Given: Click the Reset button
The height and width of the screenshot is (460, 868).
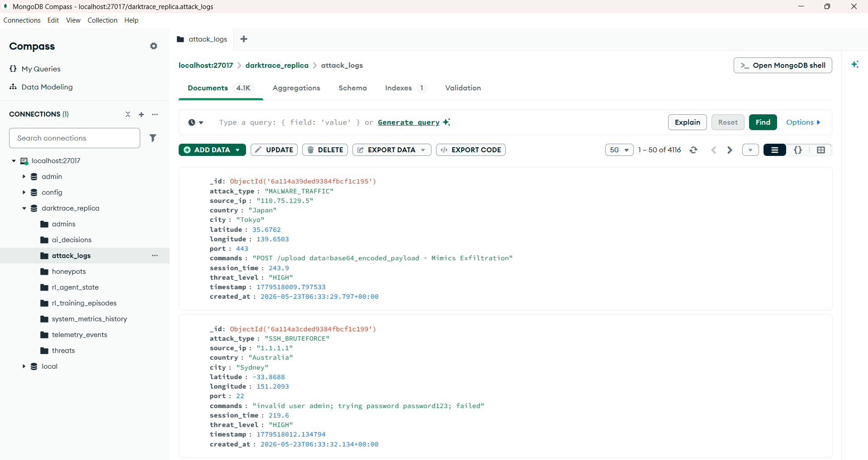Looking at the screenshot, I should pos(728,122).
